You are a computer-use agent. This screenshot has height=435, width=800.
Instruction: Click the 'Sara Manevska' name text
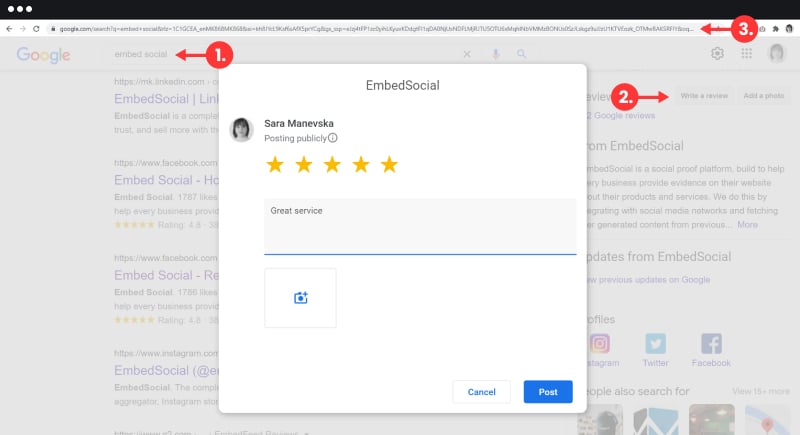point(299,123)
